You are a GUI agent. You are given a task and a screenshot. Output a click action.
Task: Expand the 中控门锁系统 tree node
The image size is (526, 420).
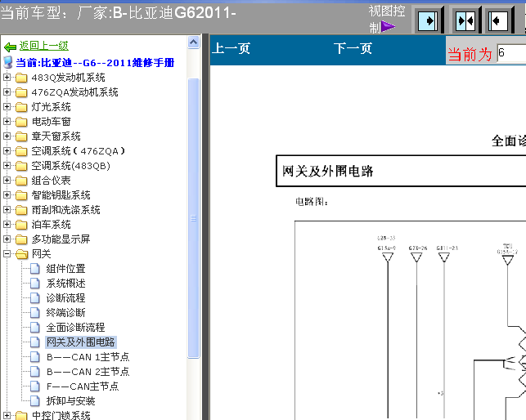point(7,415)
